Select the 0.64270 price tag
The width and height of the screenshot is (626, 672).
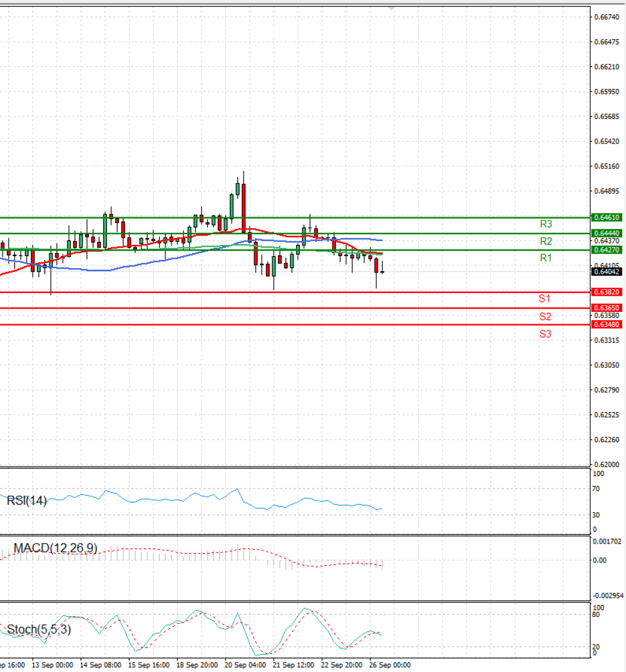coord(607,250)
